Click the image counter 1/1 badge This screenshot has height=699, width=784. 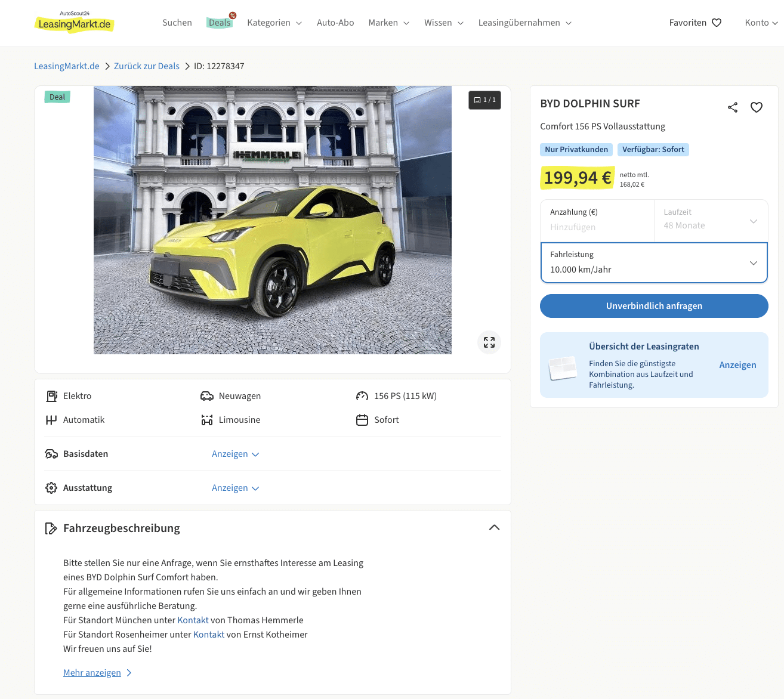click(x=484, y=100)
